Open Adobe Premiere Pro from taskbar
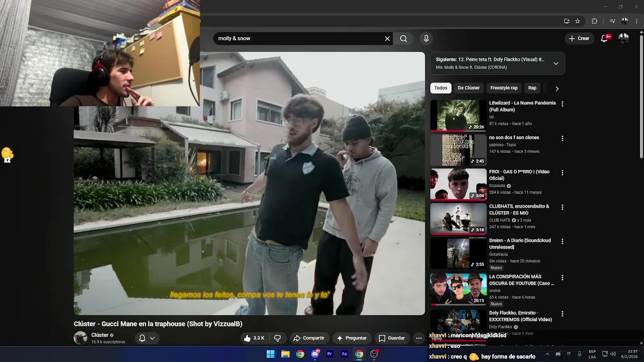644x362 pixels. 330,354
